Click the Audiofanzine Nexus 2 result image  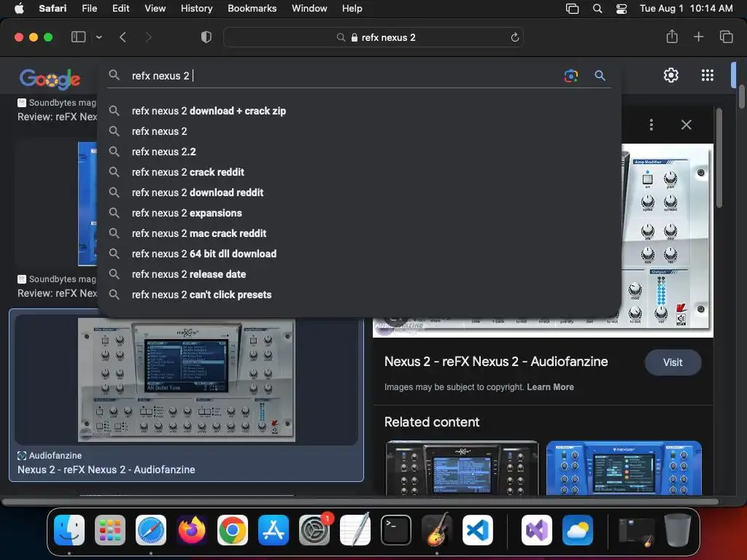pos(186,380)
